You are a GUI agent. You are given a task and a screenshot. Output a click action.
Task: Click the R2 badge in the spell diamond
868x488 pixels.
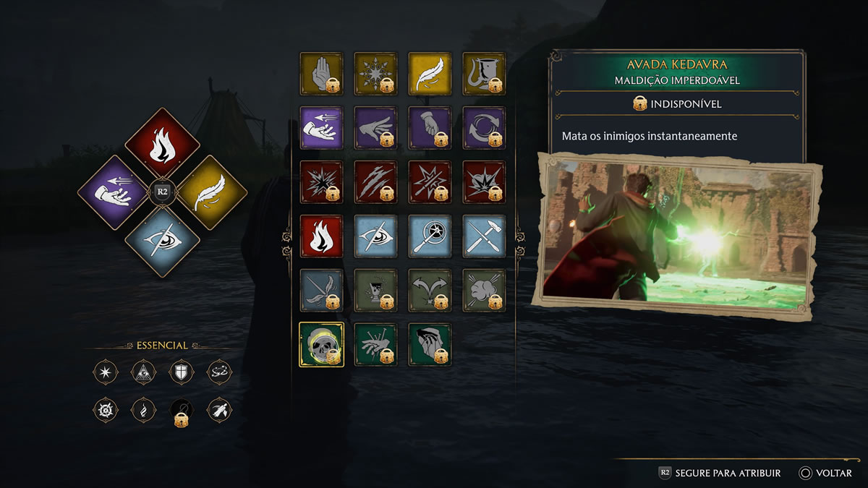[162, 192]
